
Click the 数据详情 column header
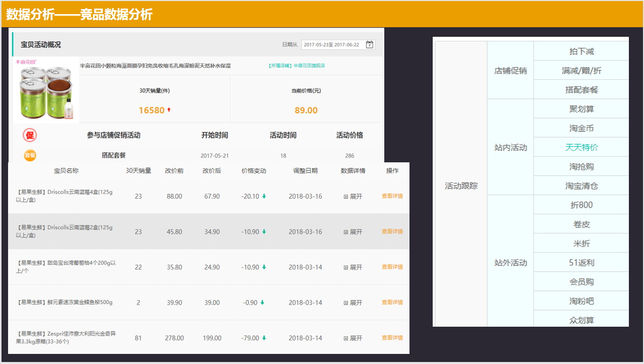coord(353,170)
